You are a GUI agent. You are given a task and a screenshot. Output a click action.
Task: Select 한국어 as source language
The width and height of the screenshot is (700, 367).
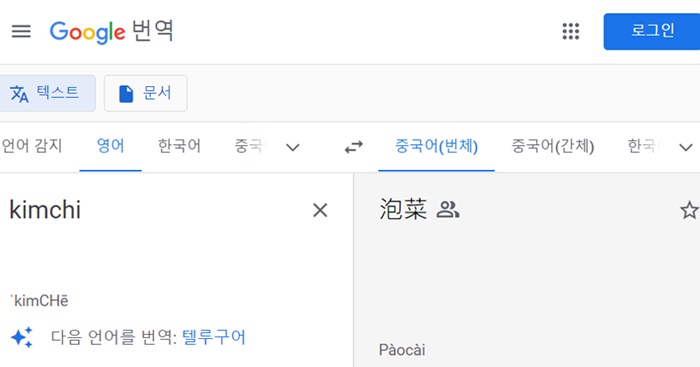pos(179,146)
